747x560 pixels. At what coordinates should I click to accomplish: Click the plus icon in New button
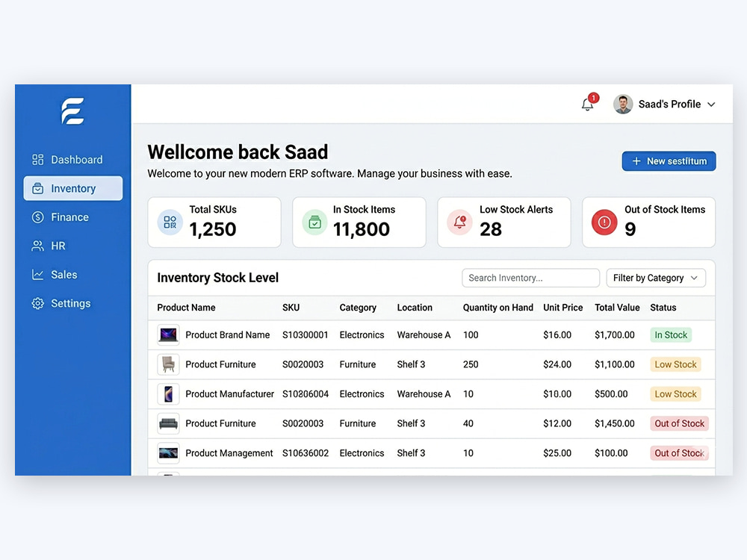coord(636,161)
